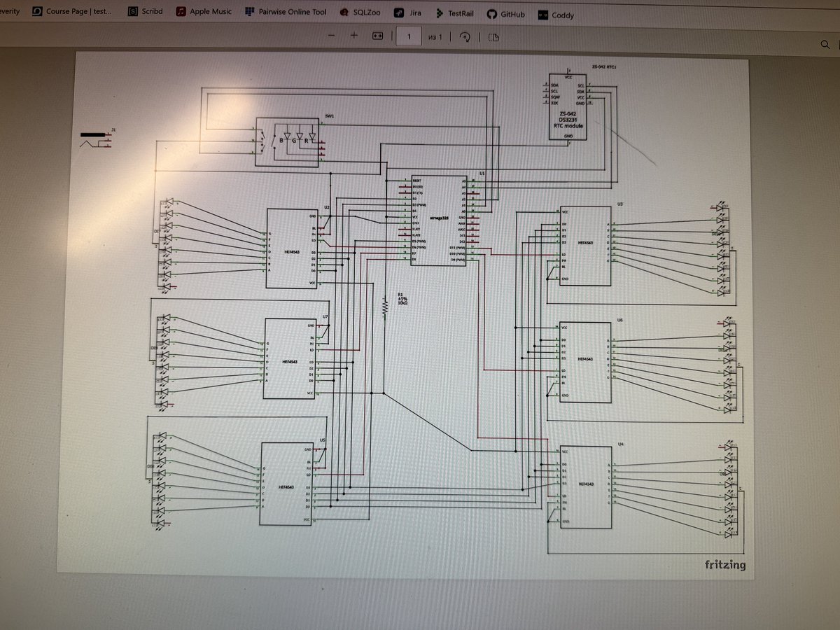Open the Jira bookmark

point(409,13)
